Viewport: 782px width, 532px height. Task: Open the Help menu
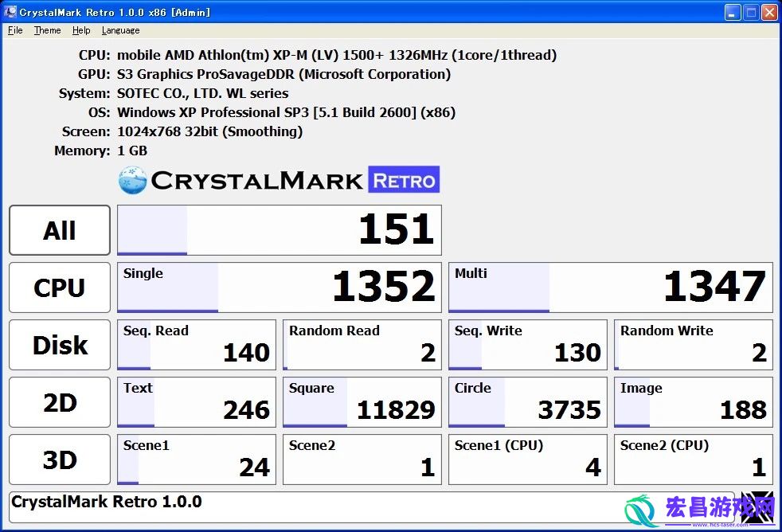coord(81,30)
